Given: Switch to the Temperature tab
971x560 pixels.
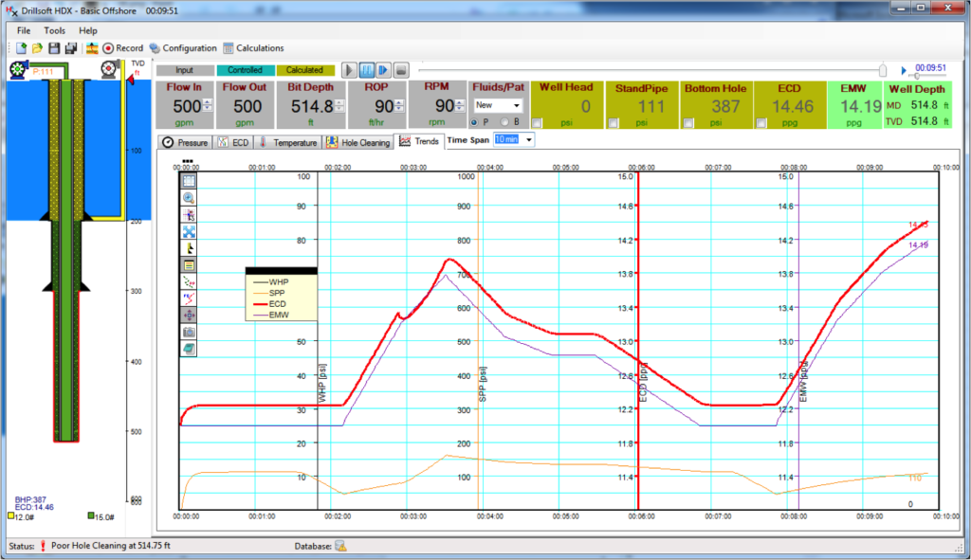Looking at the screenshot, I should [x=288, y=142].
